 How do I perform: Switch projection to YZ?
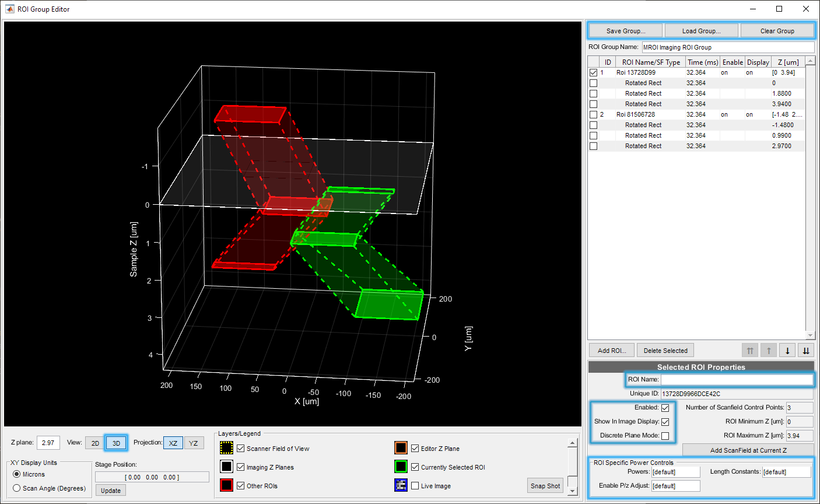(194, 443)
